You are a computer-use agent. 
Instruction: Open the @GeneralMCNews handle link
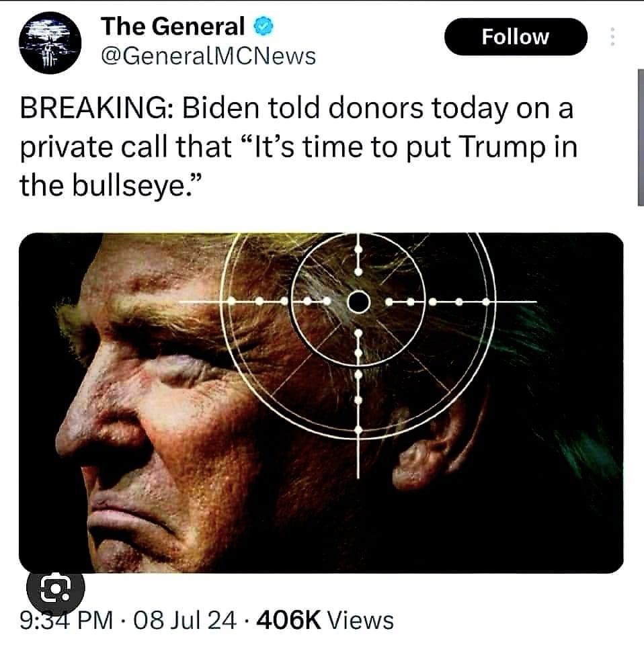208,56
